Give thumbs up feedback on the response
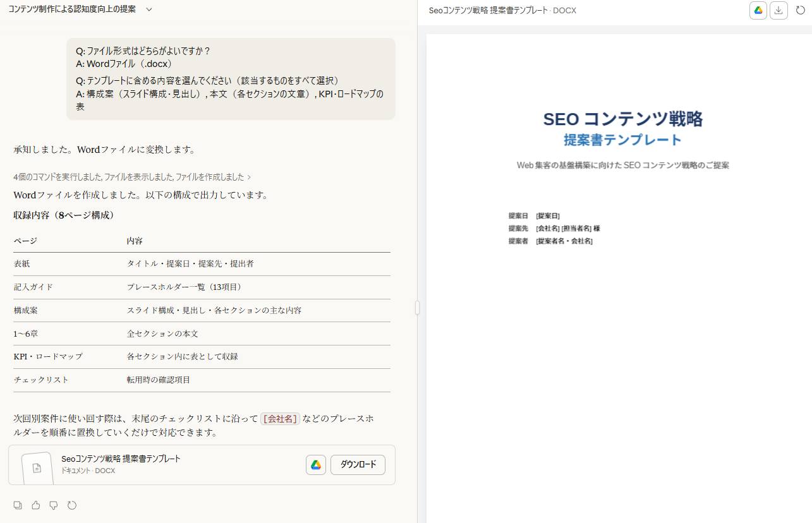 pyautogui.click(x=35, y=505)
